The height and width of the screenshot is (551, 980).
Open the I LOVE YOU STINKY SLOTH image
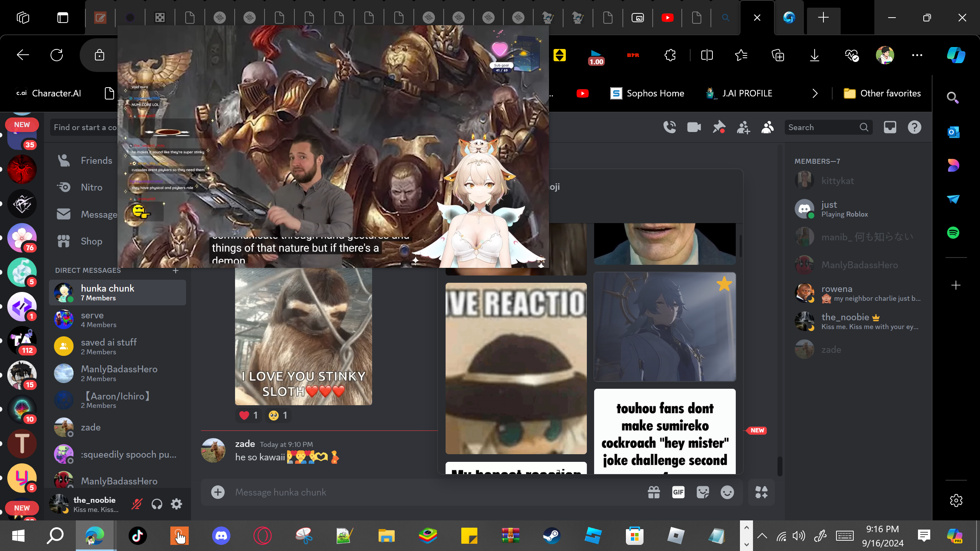coord(303,337)
